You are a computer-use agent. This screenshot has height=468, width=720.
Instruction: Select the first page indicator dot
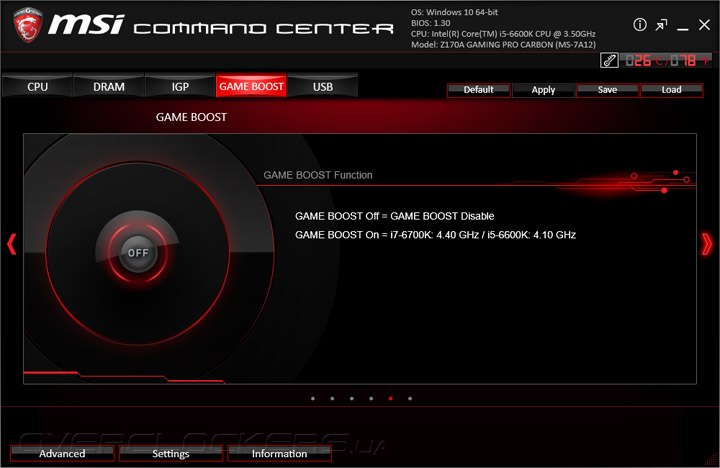coord(313,399)
